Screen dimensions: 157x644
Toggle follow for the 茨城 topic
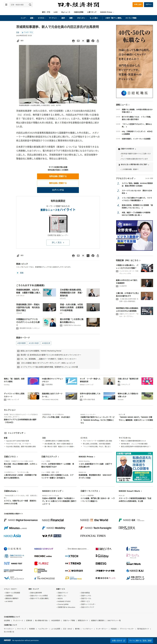pyautogui.click(x=27, y=33)
